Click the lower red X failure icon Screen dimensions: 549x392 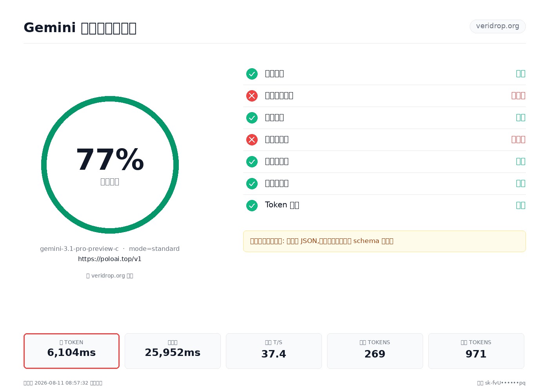pos(252,140)
